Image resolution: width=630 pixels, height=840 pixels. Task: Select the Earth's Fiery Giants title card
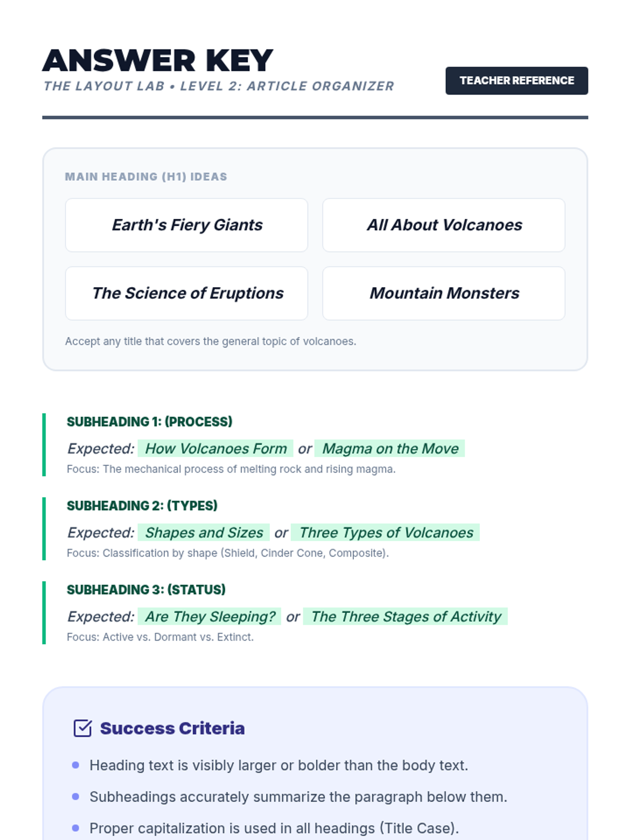[186, 225]
